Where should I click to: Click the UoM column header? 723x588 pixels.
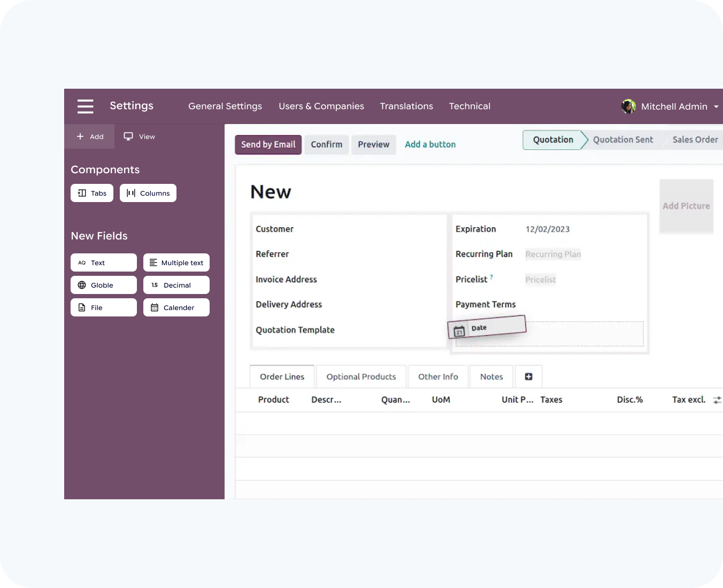point(441,399)
